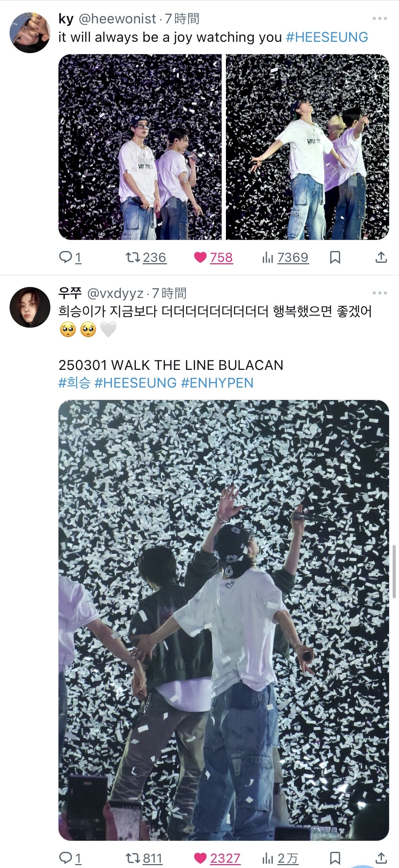This screenshot has width=399, height=868.
Task: Open the #희승 hashtag link
Action: click(x=74, y=383)
